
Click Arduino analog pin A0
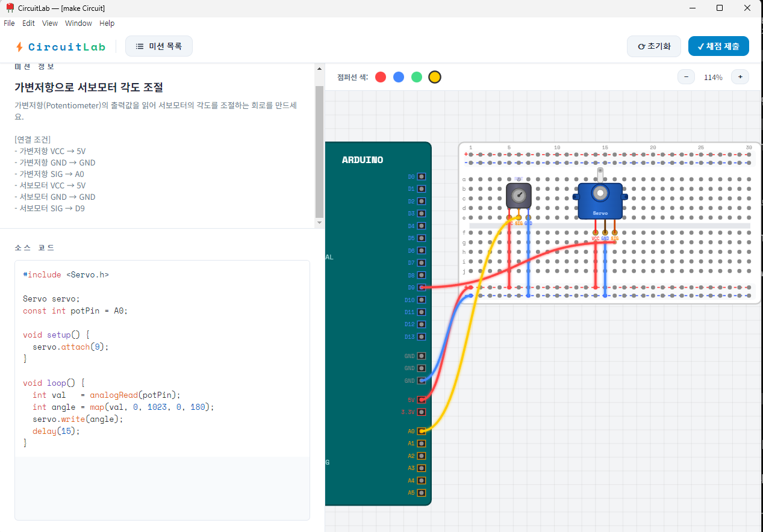click(422, 431)
